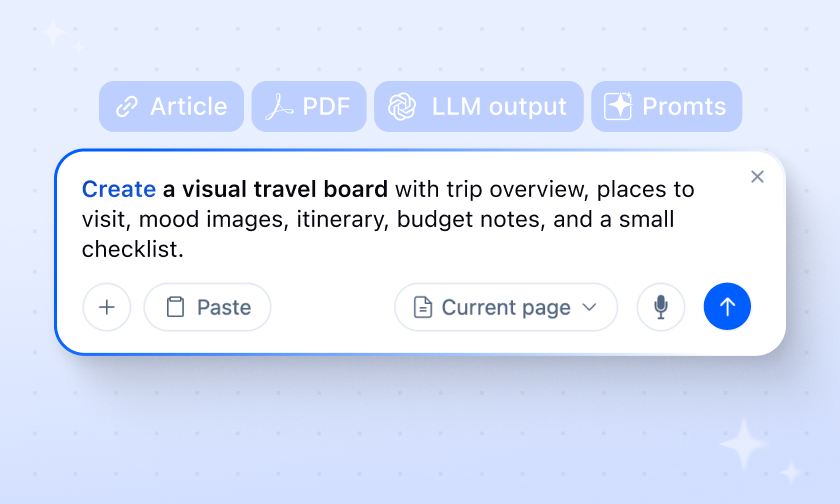Click the PDF file icon
The width and height of the screenshot is (840, 504).
277,107
